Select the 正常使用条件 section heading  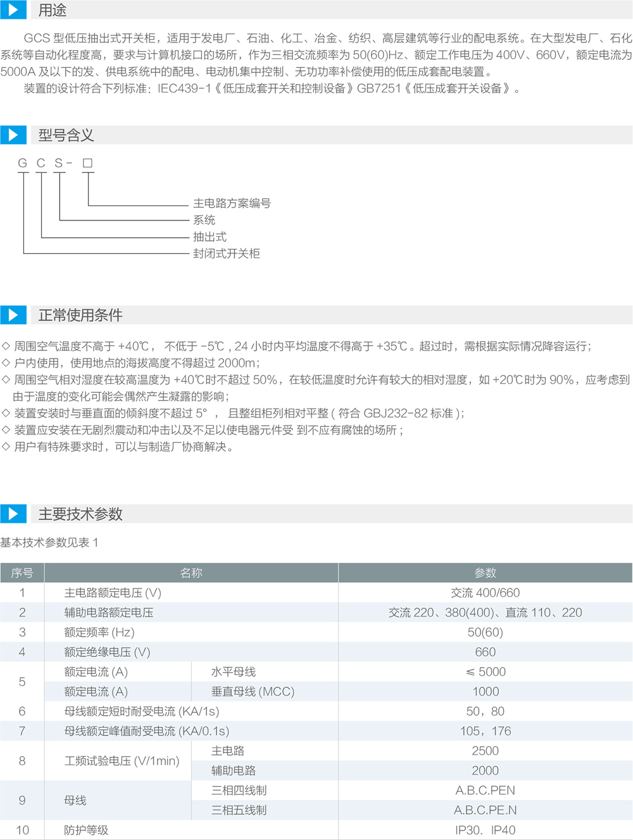point(80,315)
